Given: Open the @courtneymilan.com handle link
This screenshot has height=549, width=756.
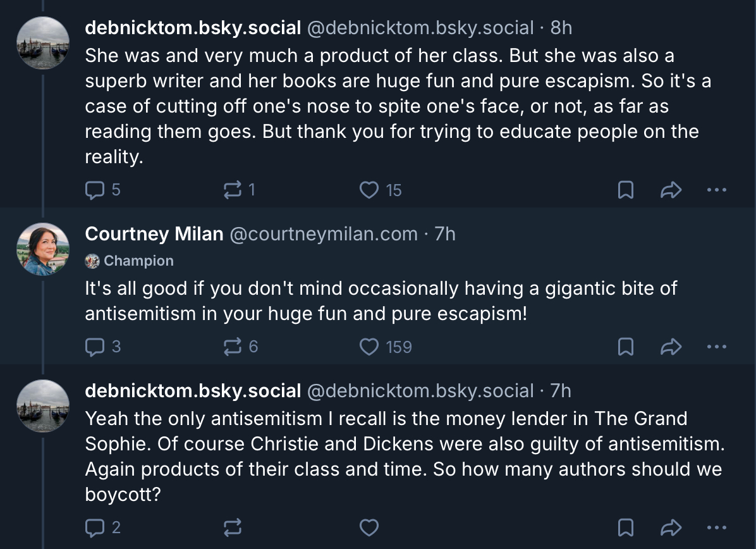Looking at the screenshot, I should [x=323, y=234].
